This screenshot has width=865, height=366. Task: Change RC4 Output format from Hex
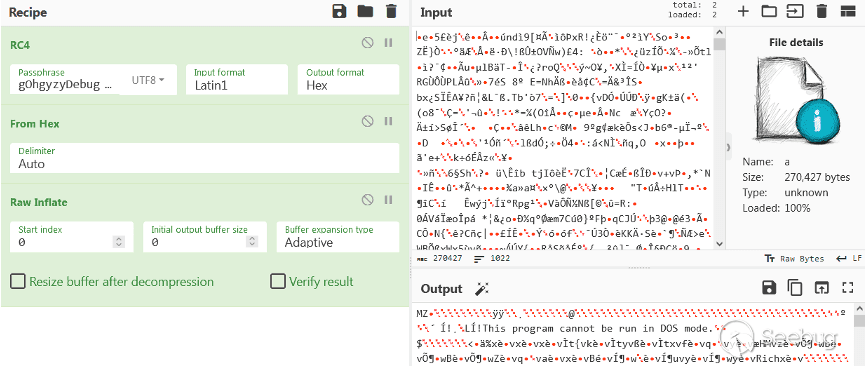348,79
